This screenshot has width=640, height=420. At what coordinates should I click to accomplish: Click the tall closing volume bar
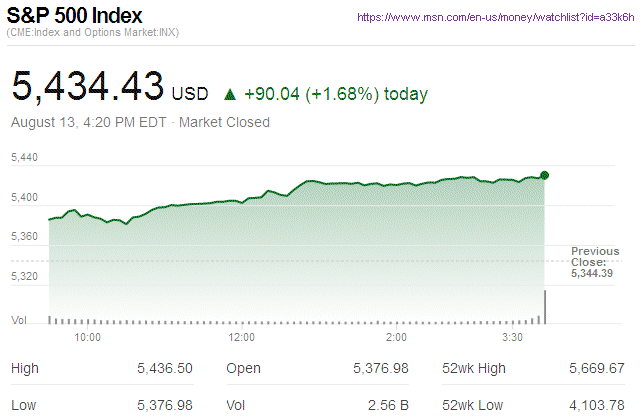pyautogui.click(x=545, y=306)
